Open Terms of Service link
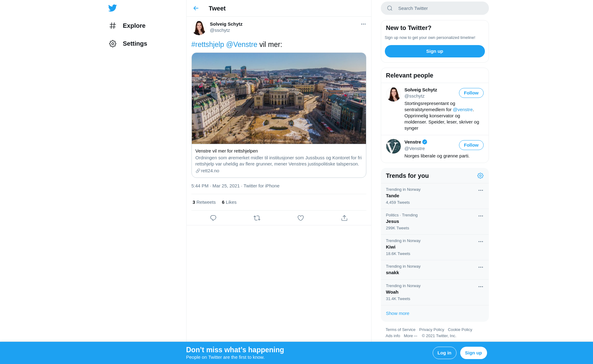The height and width of the screenshot is (364, 593). coord(400,330)
